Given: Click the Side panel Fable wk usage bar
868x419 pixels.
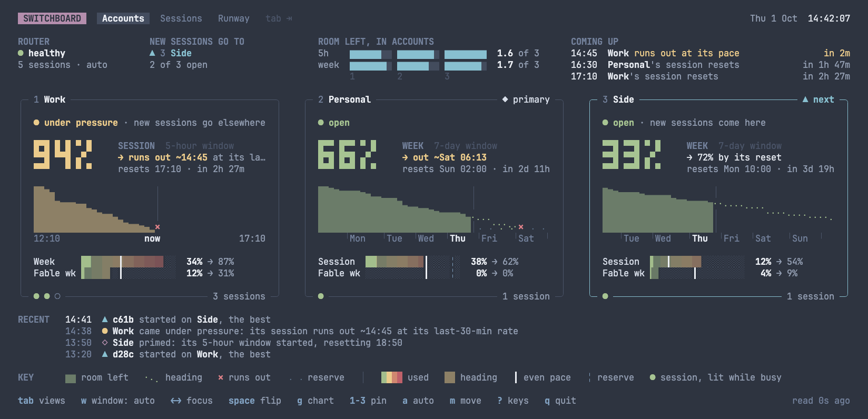Looking at the screenshot, I should click(697, 273).
